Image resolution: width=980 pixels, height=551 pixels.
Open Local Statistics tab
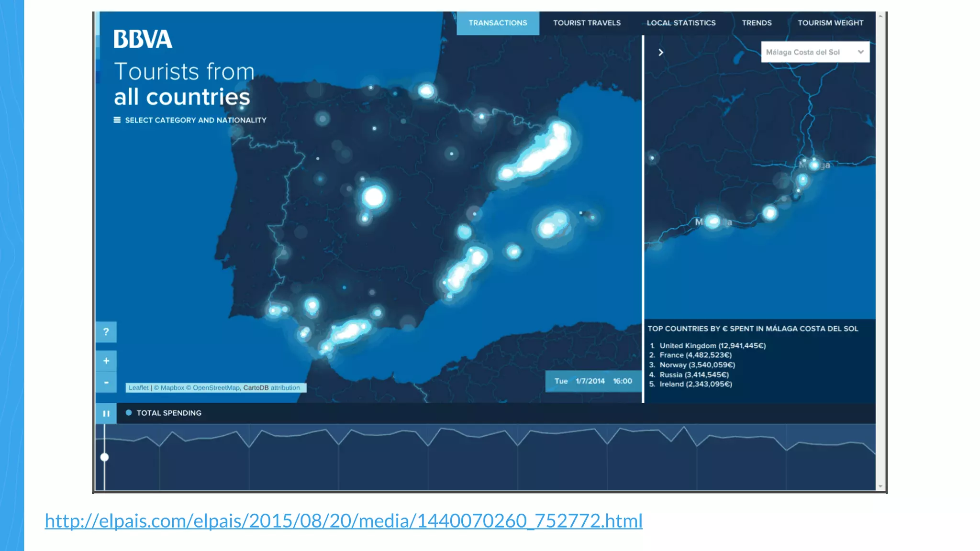[681, 23]
